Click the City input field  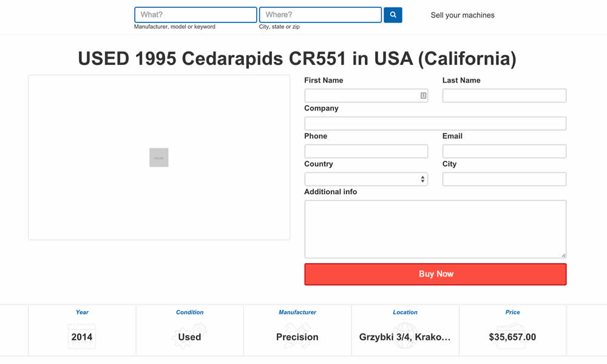pyautogui.click(x=504, y=179)
